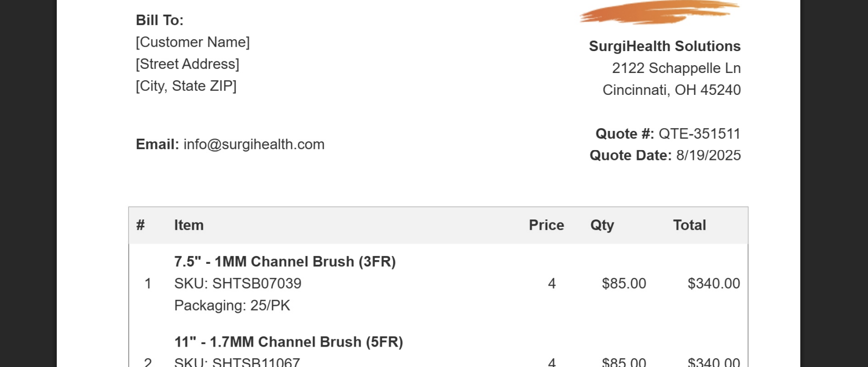Click the info@surgihealth.com email address
Viewport: 868px width, 367px height.
coord(254,144)
